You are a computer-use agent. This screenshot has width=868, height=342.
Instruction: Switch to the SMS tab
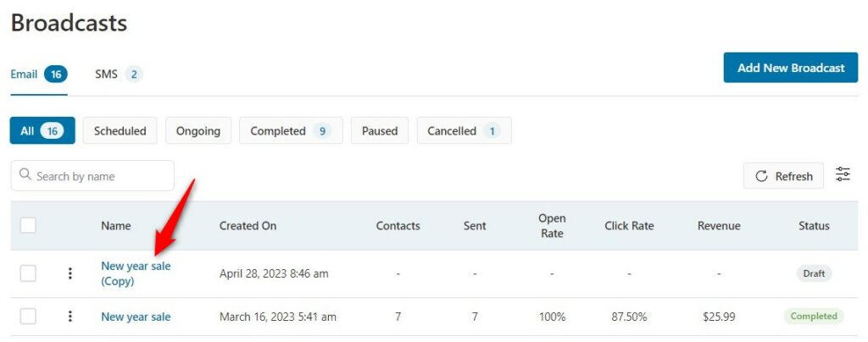(119, 74)
